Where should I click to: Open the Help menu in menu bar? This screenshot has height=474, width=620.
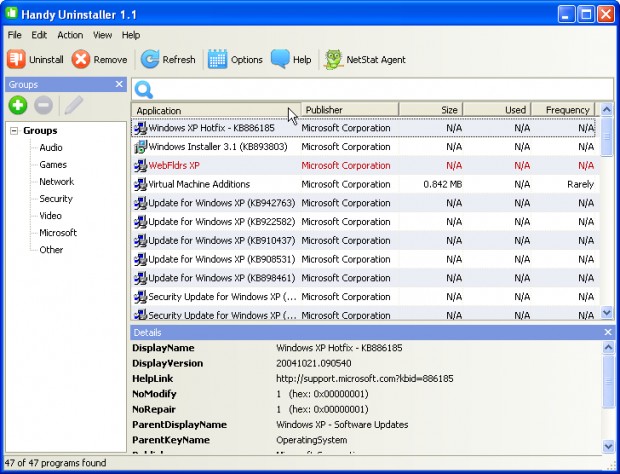pos(131,35)
